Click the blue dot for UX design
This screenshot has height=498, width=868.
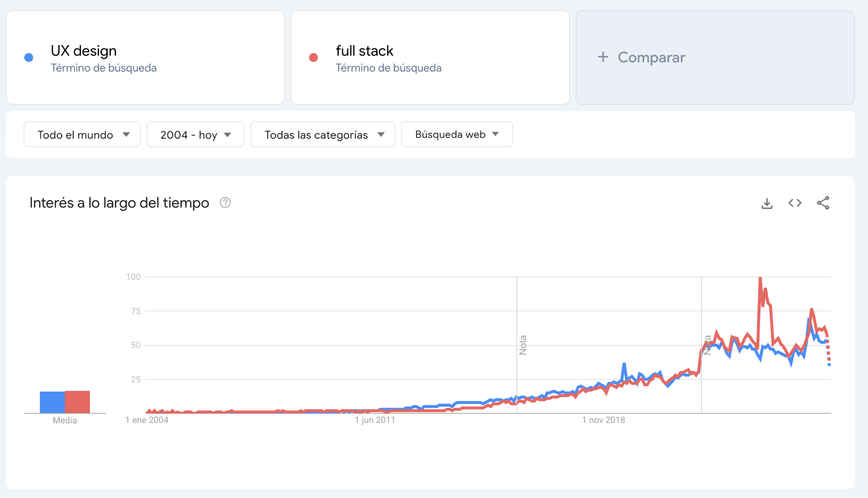pos(29,58)
